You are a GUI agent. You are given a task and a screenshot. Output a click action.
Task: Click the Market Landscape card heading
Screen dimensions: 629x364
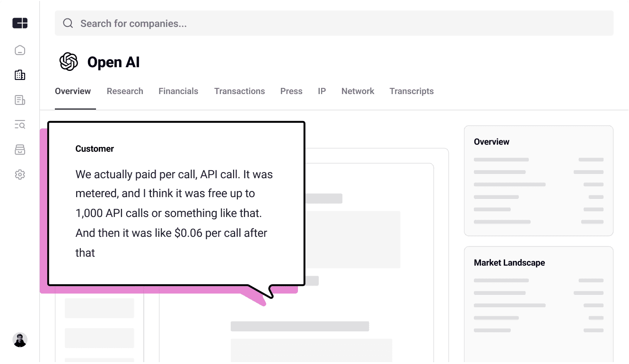pyautogui.click(x=509, y=263)
